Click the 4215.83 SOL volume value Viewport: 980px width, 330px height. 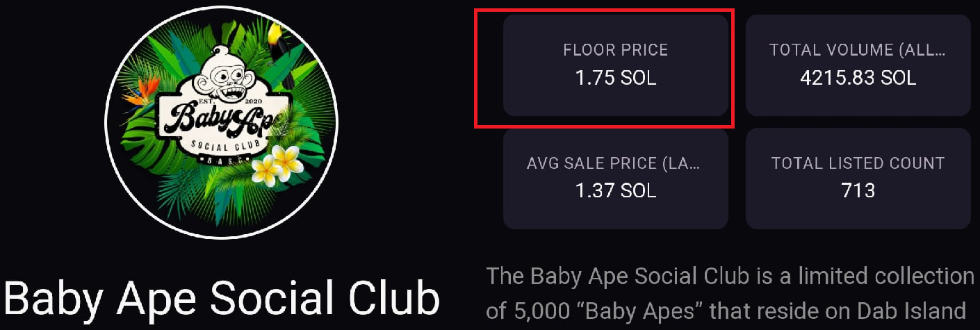pyautogui.click(x=858, y=78)
